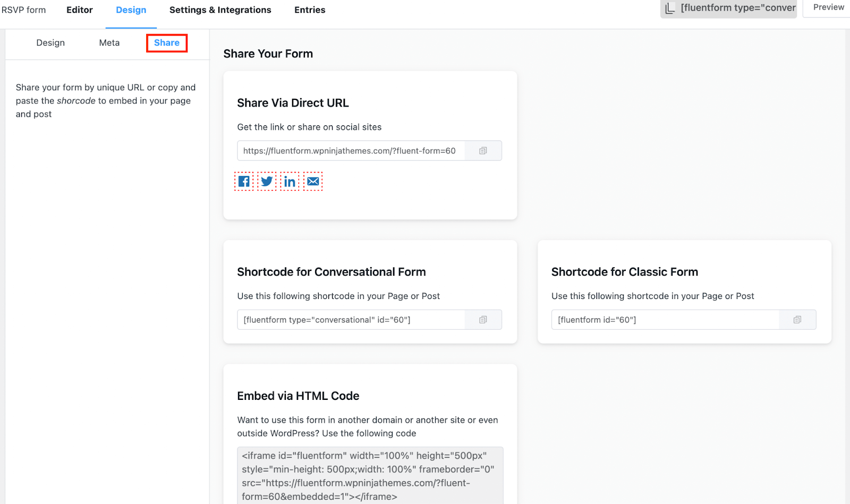850x504 pixels.
Task: Select the iframe embed code box
Action: 370,476
